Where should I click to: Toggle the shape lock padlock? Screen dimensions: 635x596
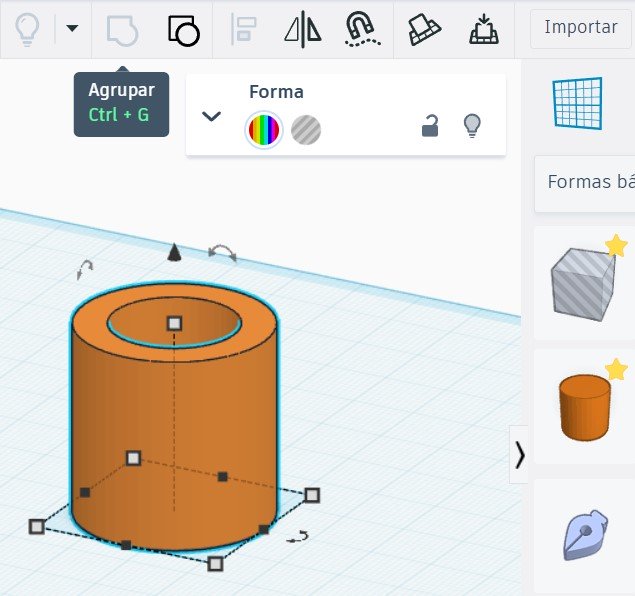(430, 126)
